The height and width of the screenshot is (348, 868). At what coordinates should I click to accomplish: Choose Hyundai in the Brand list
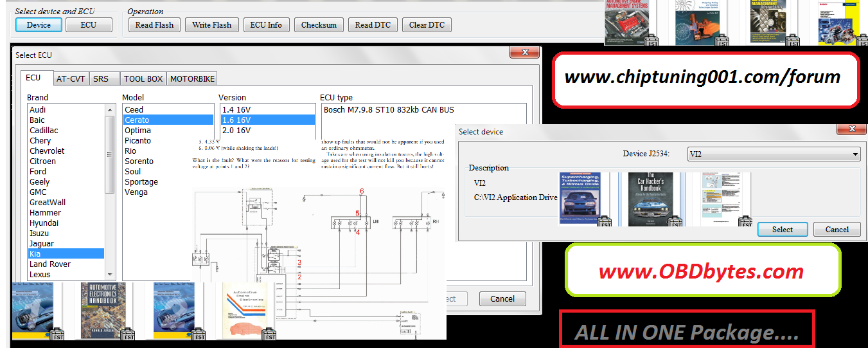point(44,223)
